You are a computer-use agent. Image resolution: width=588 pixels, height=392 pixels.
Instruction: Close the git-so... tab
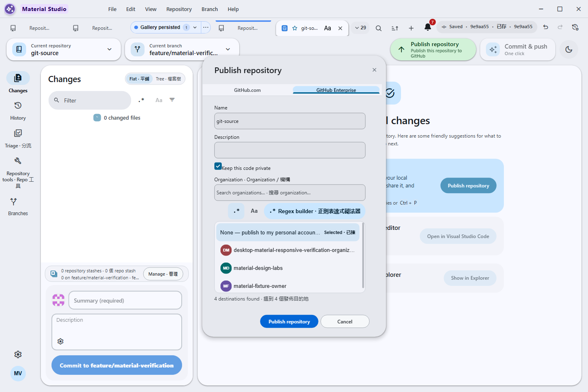point(340,28)
